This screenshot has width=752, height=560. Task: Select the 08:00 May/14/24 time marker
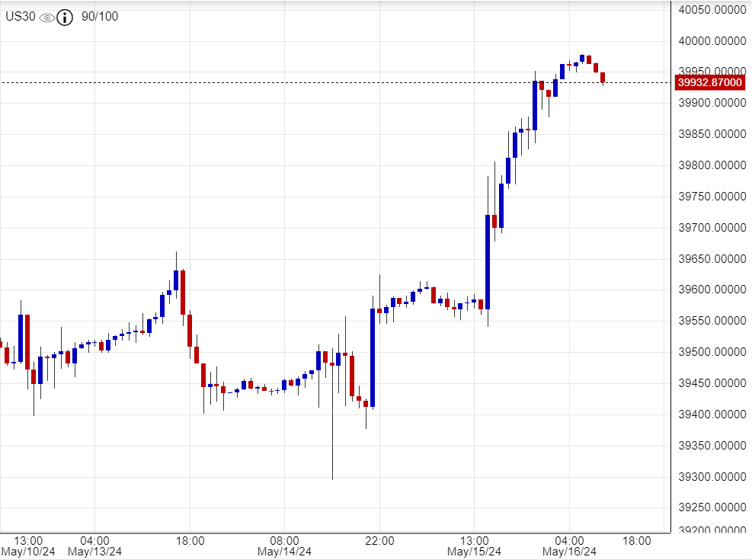coord(283,546)
